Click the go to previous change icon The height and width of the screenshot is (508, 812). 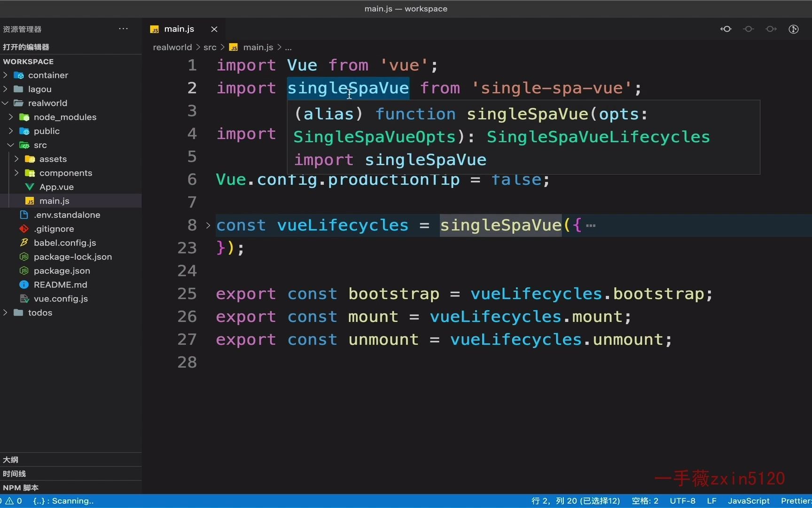(726, 29)
